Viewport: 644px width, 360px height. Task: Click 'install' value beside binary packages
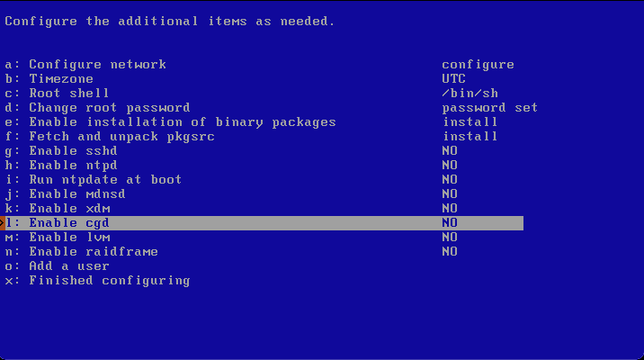tap(470, 122)
